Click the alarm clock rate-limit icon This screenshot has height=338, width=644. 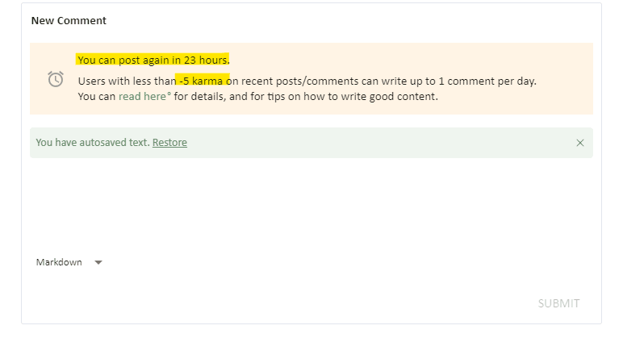point(56,79)
